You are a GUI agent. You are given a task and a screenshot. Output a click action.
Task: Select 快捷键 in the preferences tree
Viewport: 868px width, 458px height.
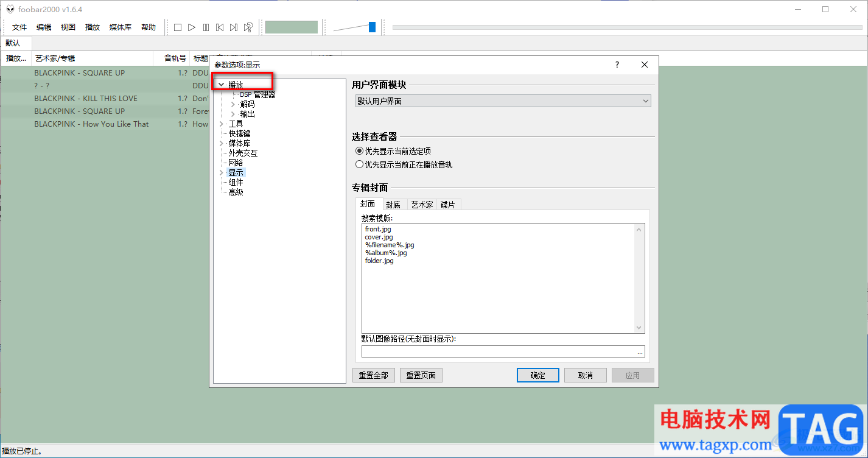pos(239,133)
